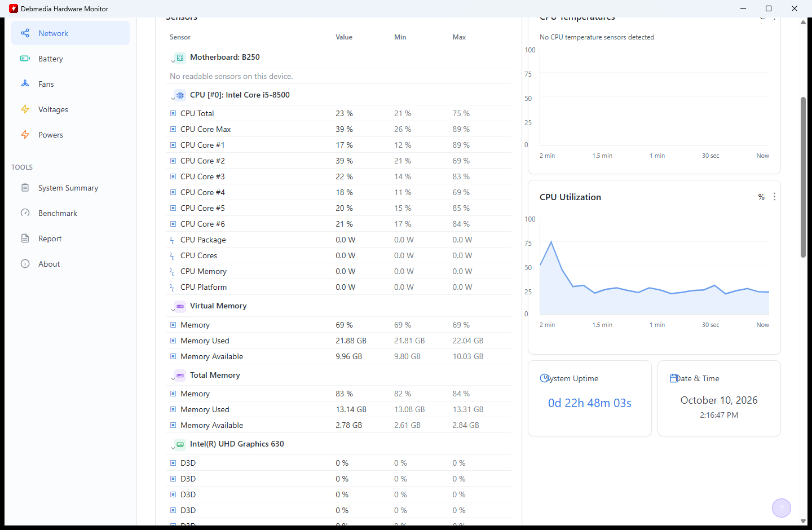812x530 pixels.
Task: Click the About info icon
Action: 25,264
